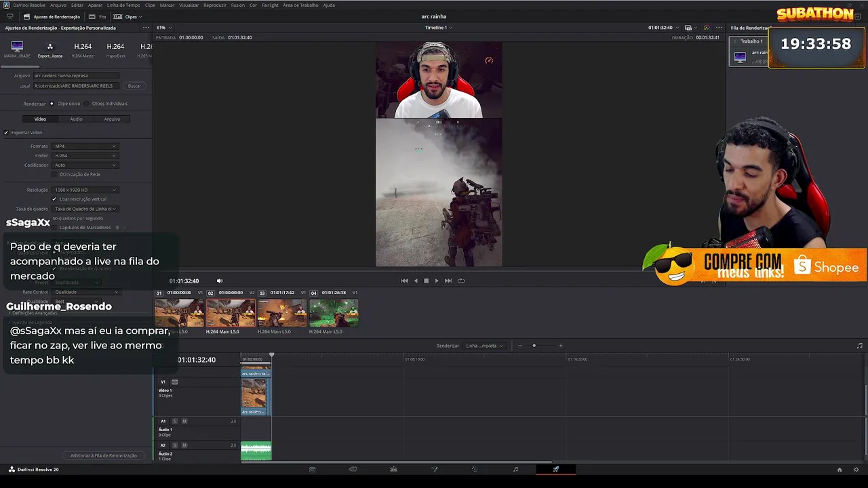
Task: Click the DaVinci Resolve logo icon
Action: click(6, 5)
